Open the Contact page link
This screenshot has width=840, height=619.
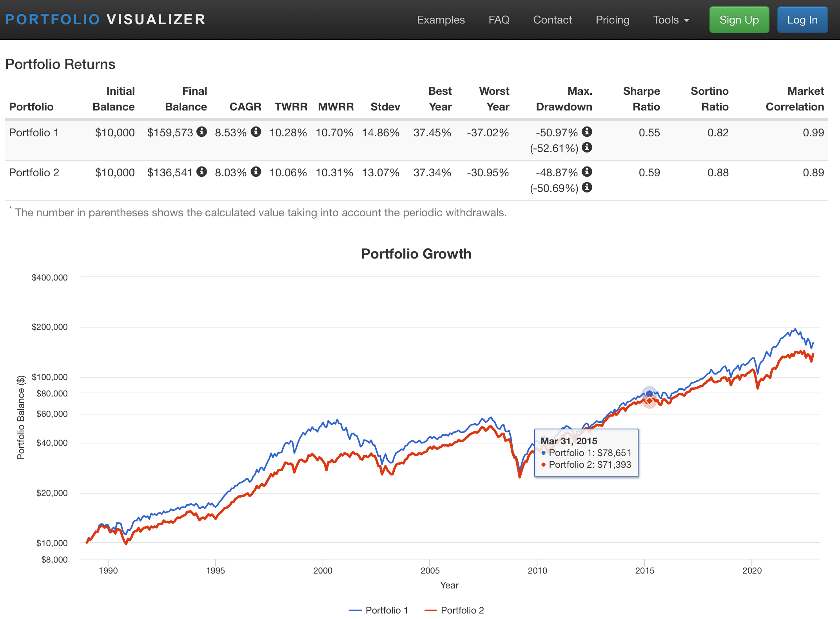552,20
